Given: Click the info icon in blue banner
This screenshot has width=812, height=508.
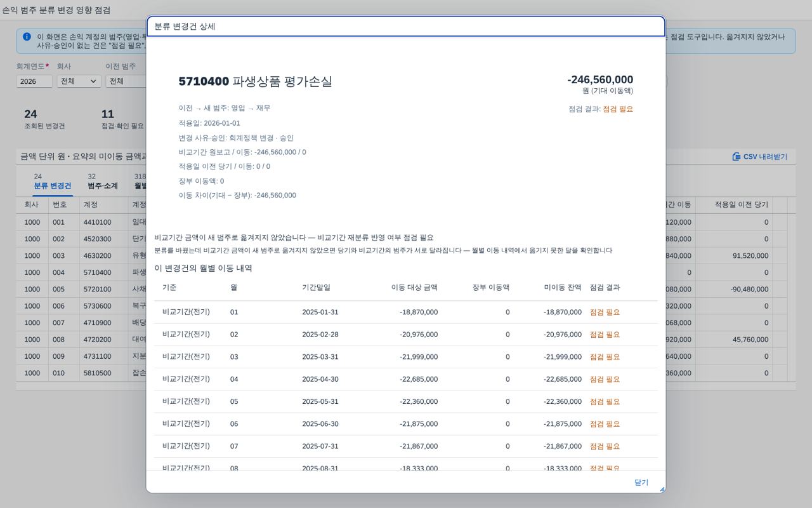Looking at the screenshot, I should [x=27, y=37].
